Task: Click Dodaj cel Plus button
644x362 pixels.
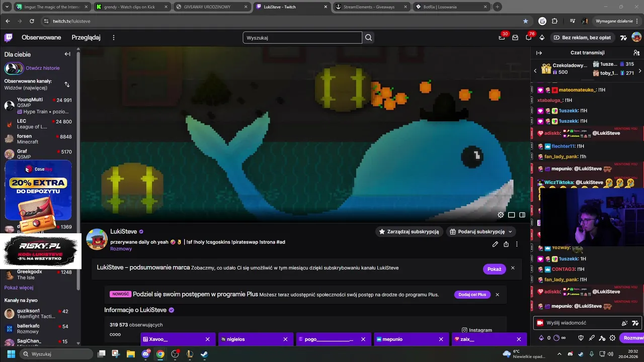Action: [472, 295]
